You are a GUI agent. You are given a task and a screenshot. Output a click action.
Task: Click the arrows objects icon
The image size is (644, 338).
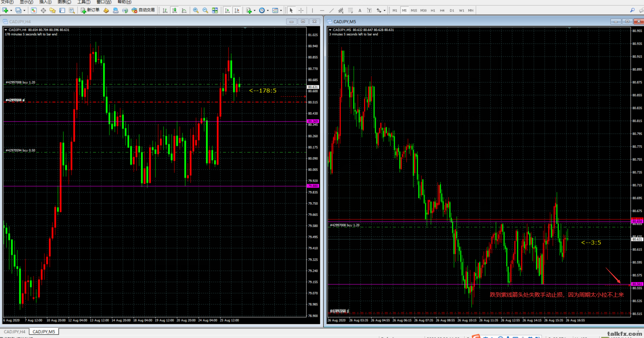click(379, 10)
